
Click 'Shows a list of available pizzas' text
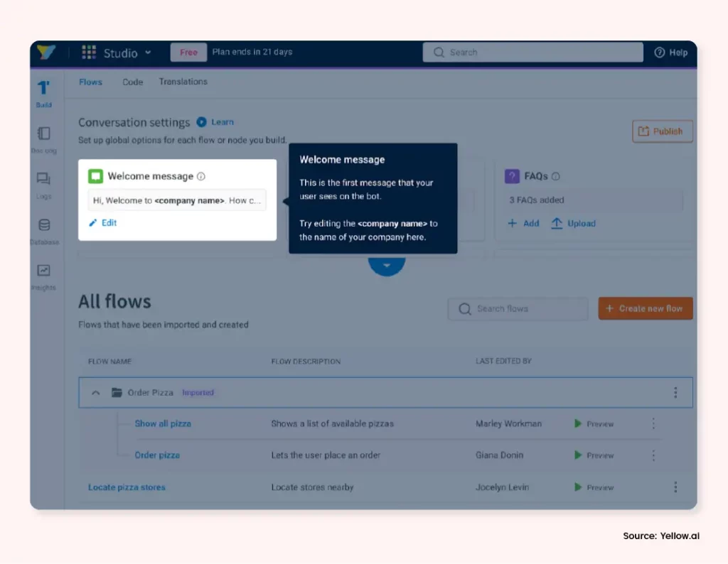[x=333, y=423]
